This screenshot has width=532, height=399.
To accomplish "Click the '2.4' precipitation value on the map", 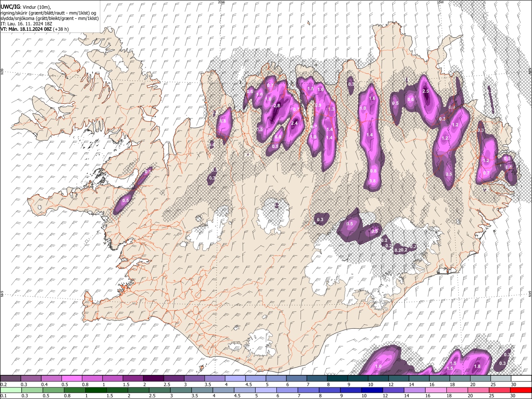I will pyautogui.click(x=295, y=123).
